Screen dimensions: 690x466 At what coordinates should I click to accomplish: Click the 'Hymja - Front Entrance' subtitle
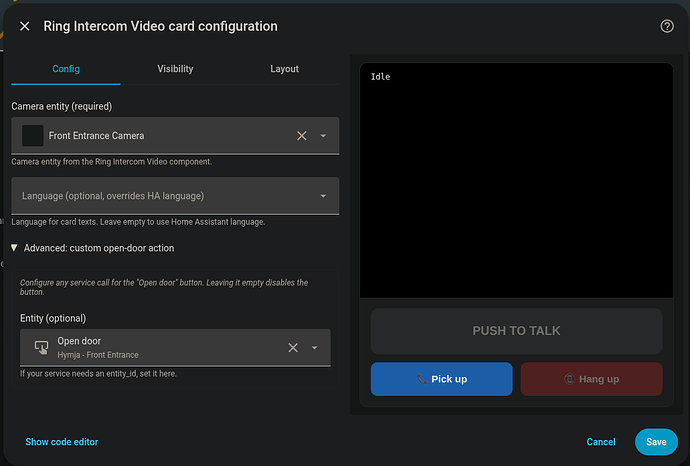98,355
